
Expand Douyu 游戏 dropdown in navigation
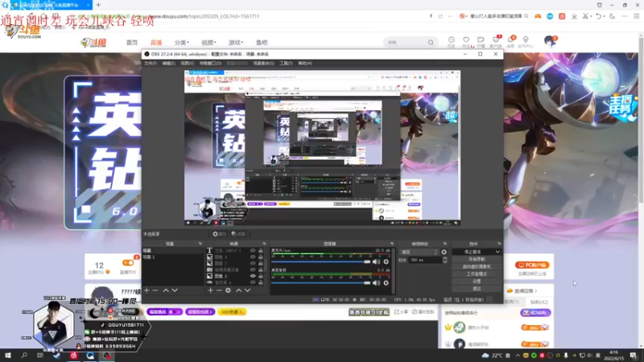point(236,43)
